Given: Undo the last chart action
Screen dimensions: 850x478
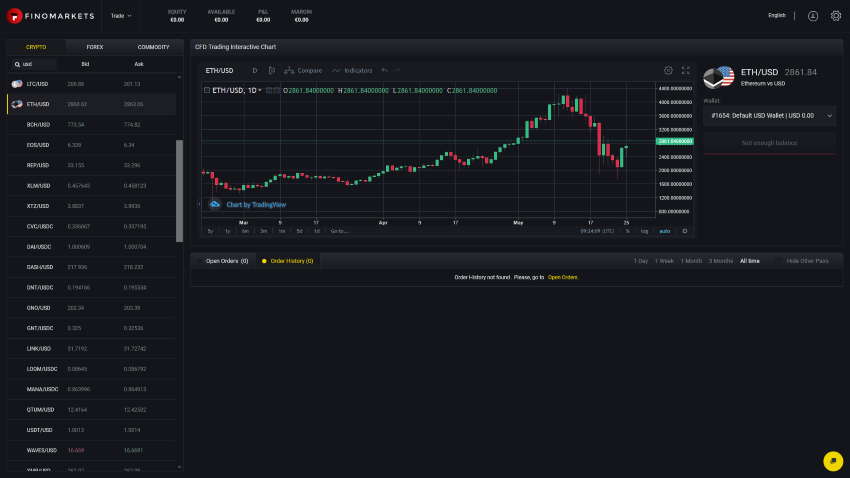Looking at the screenshot, I should [x=385, y=71].
